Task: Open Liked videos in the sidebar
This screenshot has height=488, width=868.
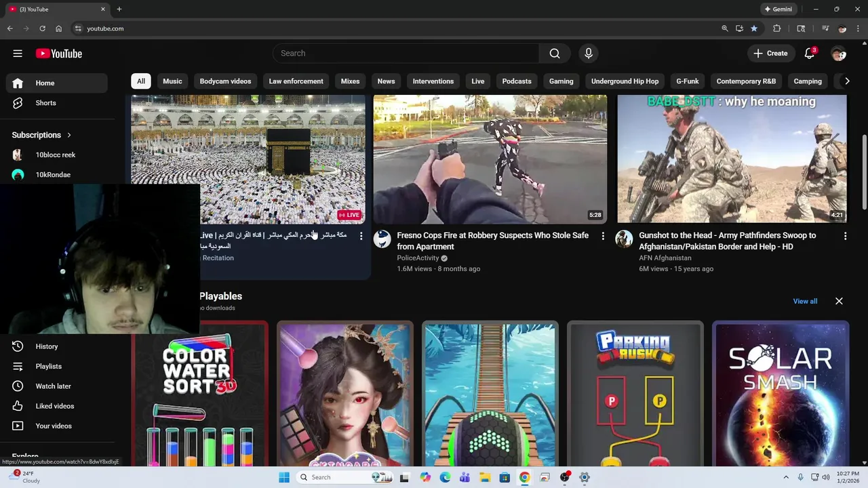Action: point(57,406)
